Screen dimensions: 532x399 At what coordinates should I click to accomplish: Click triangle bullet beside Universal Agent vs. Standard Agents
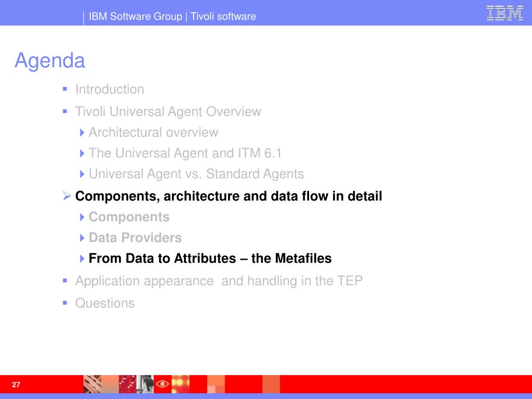point(82,174)
